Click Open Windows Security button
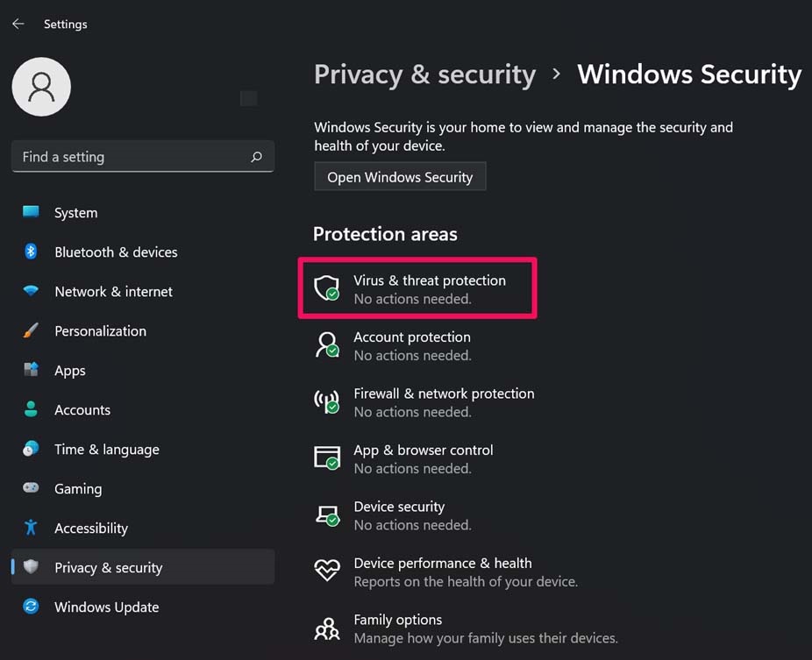The width and height of the screenshot is (812, 660). pos(400,176)
